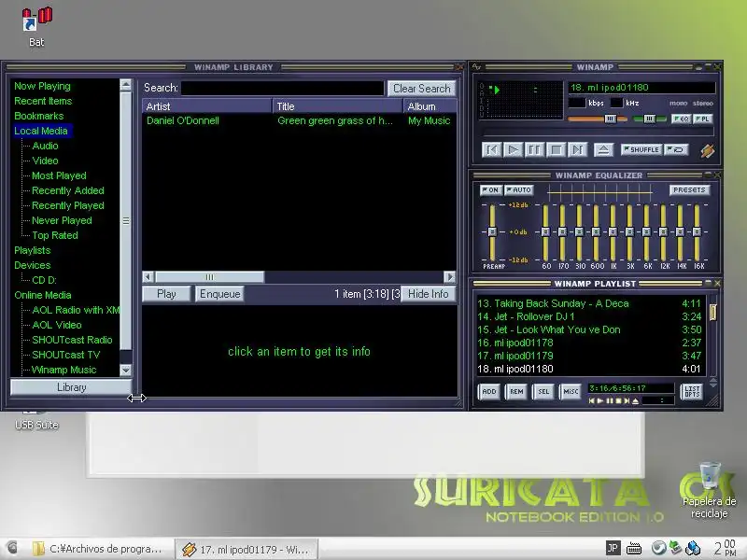
Task: Select Most Played view
Action: coord(59,175)
